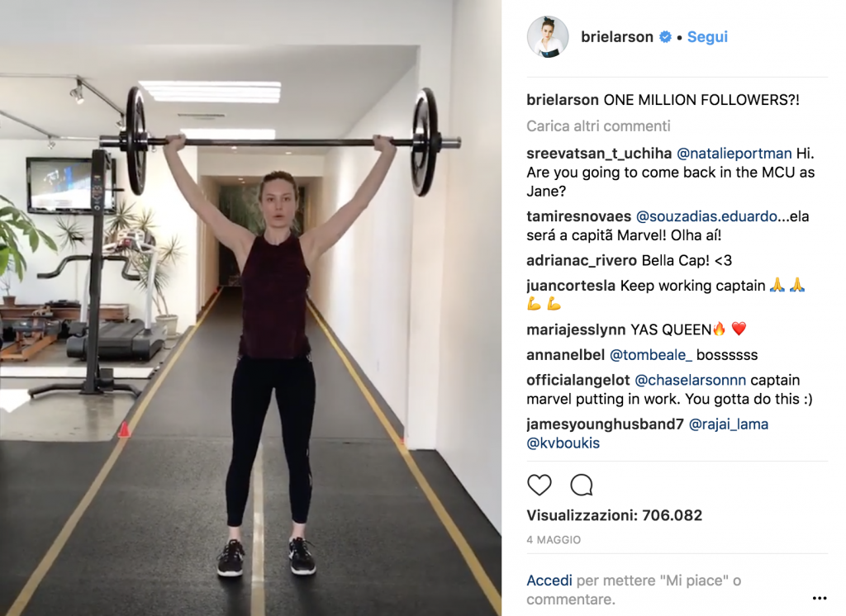Open the @natalieportman mention
846x616 pixels.
734,154
